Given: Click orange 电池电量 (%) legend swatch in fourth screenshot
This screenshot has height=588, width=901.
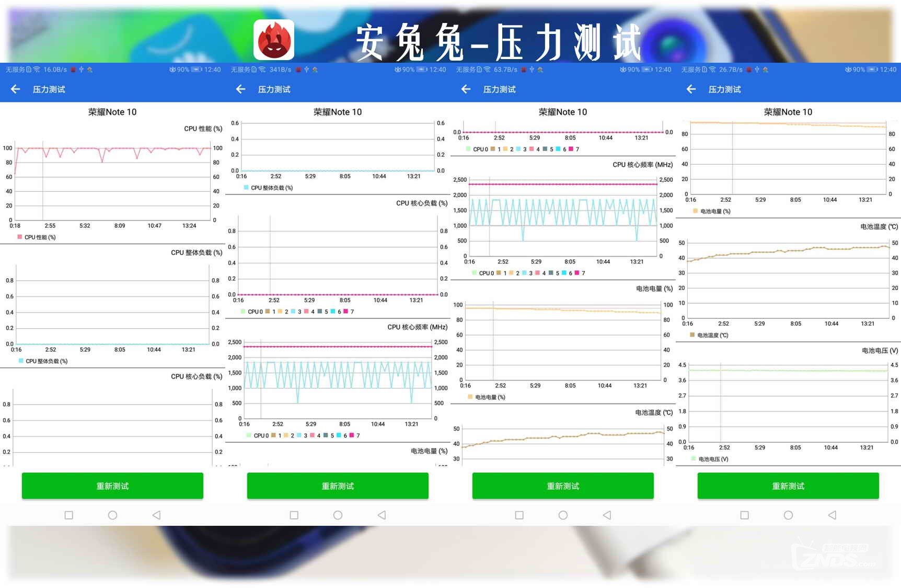Looking at the screenshot, I should [x=696, y=211].
